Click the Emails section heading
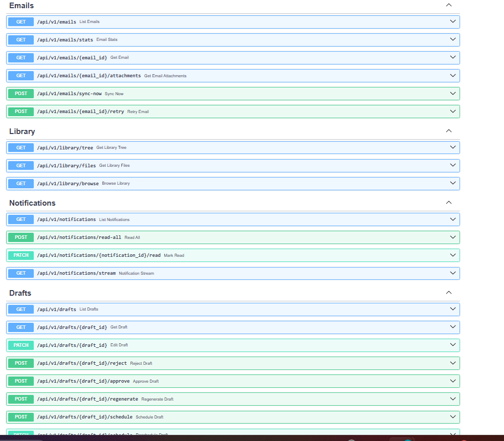 (x=21, y=6)
